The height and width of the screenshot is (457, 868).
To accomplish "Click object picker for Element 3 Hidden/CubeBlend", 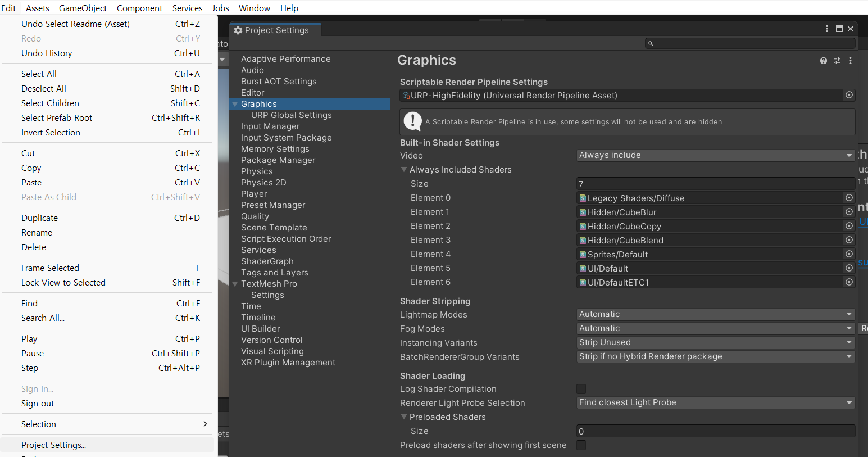I will 849,240.
